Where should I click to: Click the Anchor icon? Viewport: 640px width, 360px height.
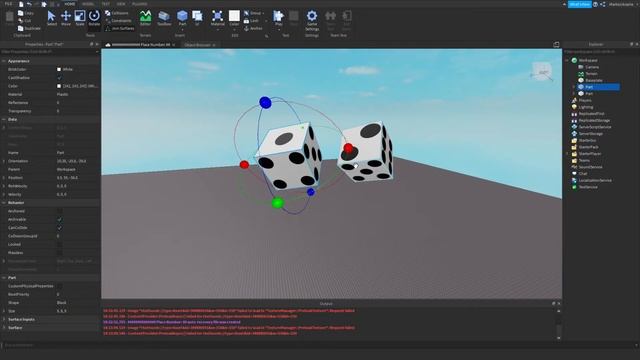(x=247, y=28)
